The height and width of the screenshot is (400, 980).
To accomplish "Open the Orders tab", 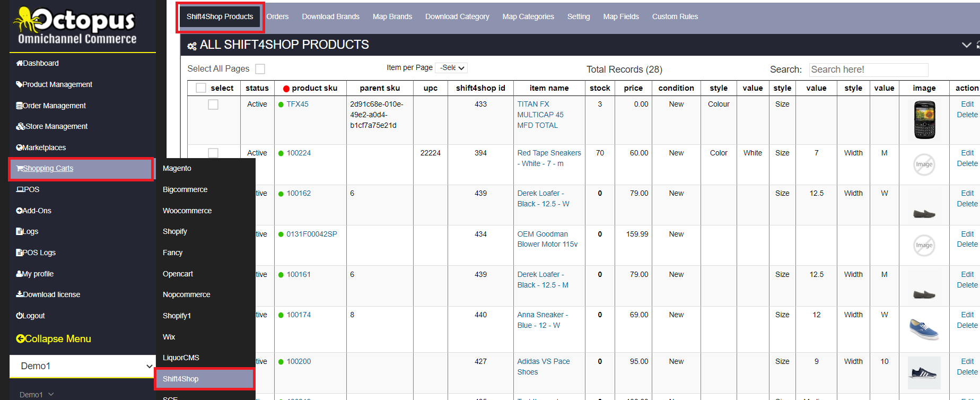I will [x=277, y=16].
